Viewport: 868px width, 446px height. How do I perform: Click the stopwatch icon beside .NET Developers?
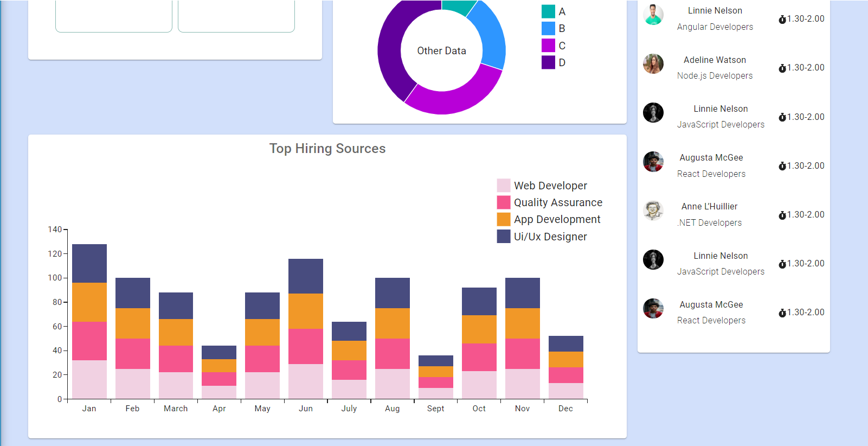pyautogui.click(x=782, y=215)
